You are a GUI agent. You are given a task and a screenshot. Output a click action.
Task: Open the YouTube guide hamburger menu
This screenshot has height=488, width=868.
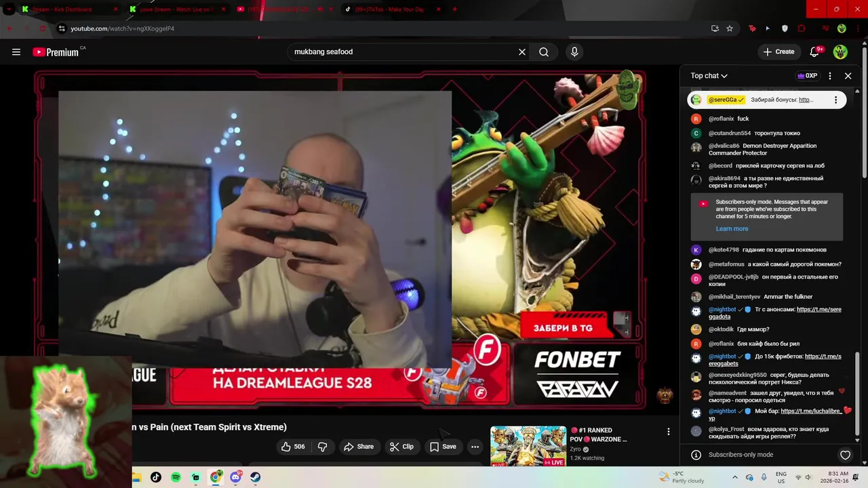tap(16, 52)
